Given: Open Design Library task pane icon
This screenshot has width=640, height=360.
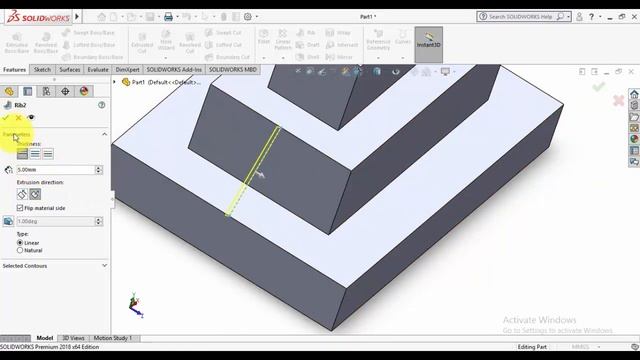Looking at the screenshot, I should pyautogui.click(x=634, y=105).
